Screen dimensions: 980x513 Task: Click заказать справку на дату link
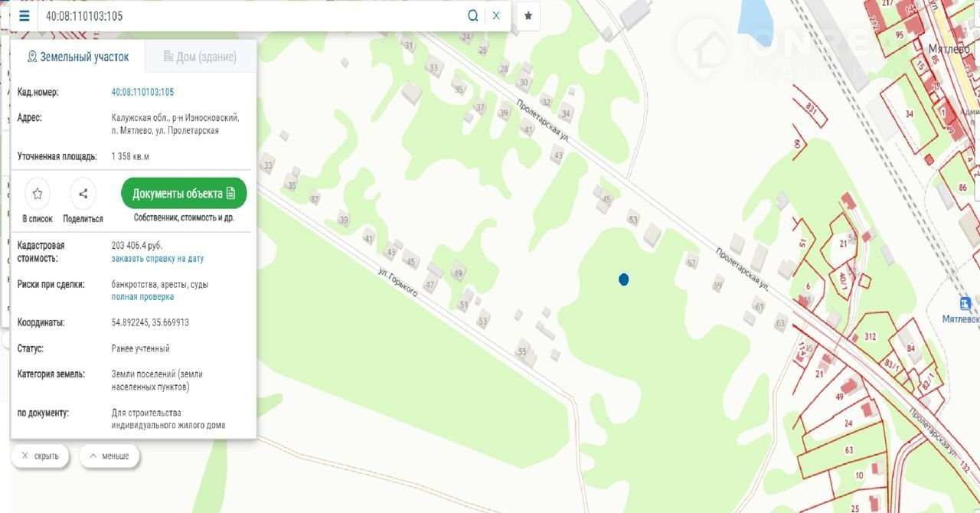click(158, 259)
